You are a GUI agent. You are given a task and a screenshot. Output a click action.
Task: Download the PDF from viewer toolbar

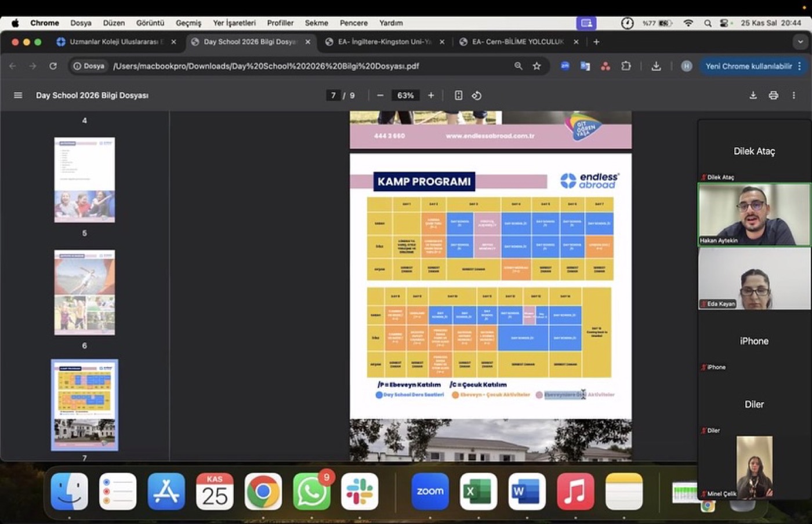click(x=753, y=95)
